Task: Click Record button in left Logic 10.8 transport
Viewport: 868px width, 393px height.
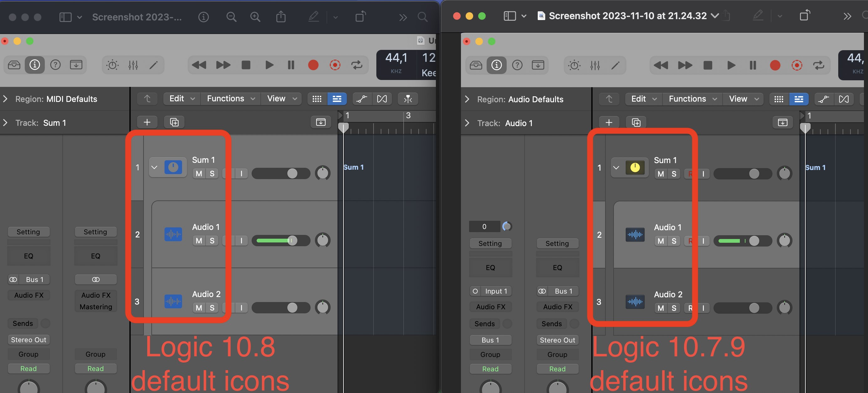Action: coord(313,65)
